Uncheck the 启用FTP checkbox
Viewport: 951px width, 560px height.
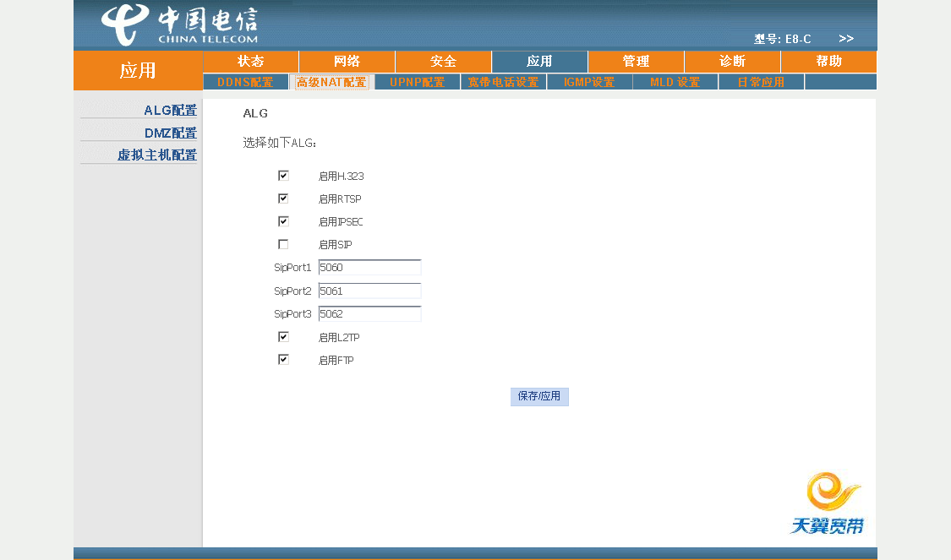click(x=283, y=360)
